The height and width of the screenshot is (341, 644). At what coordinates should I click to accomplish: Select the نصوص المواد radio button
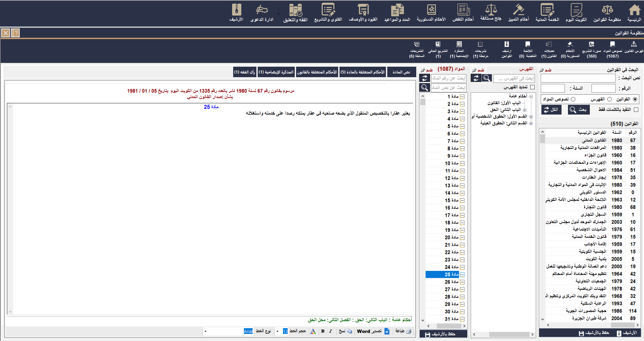pyautogui.click(x=573, y=99)
